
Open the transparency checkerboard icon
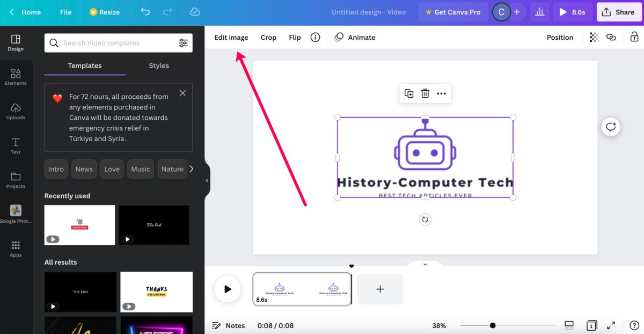[x=594, y=37]
